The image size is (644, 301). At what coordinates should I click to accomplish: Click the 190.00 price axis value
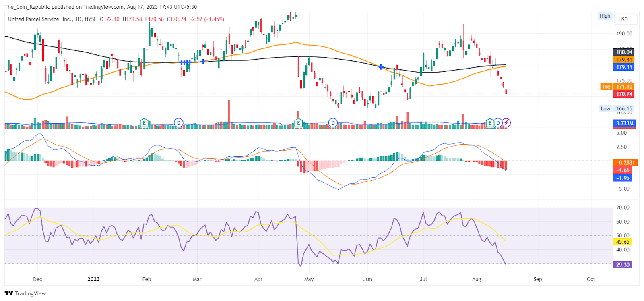tap(624, 34)
